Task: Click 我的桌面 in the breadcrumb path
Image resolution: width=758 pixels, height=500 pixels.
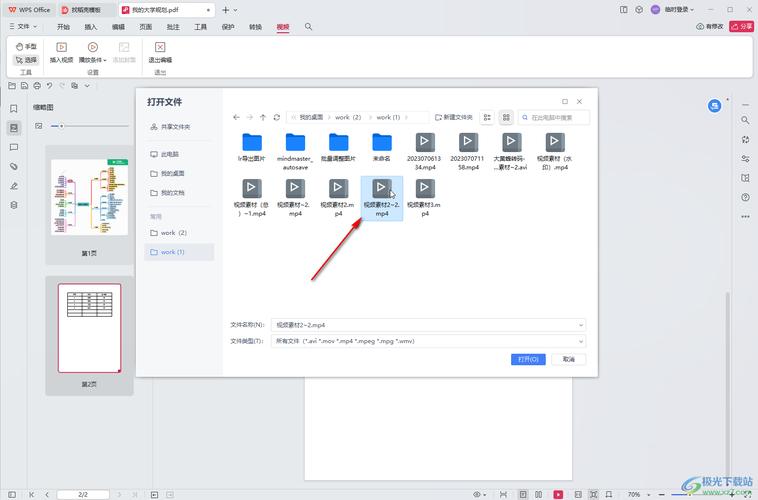Action: click(x=311, y=117)
